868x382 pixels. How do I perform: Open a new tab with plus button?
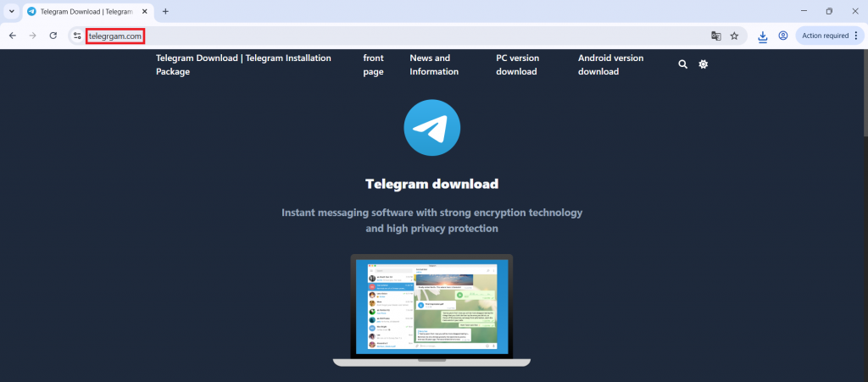click(x=165, y=11)
